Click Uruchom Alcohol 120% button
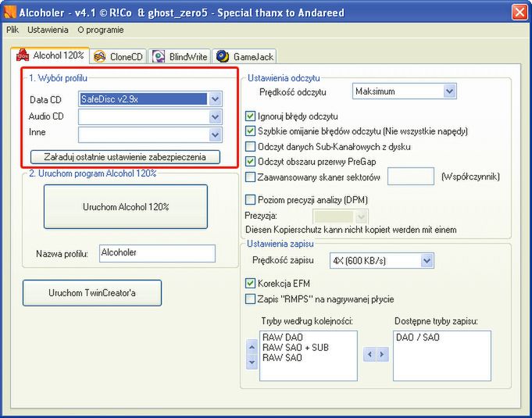The height and width of the screenshot is (418, 532). pos(126,206)
